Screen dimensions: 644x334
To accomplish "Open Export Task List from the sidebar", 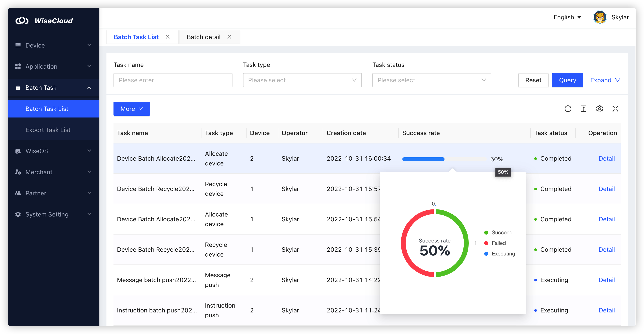I will (48, 130).
